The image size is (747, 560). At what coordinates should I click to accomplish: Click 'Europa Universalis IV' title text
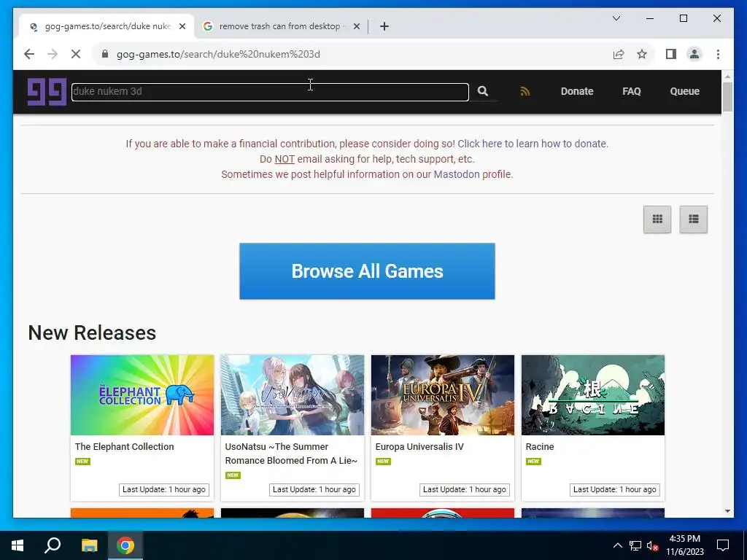click(419, 447)
